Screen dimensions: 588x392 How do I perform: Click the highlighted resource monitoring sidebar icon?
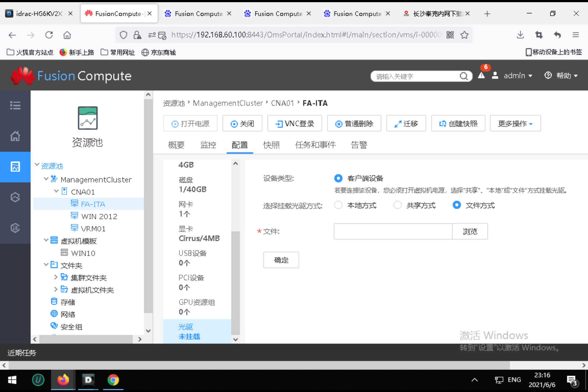click(15, 167)
